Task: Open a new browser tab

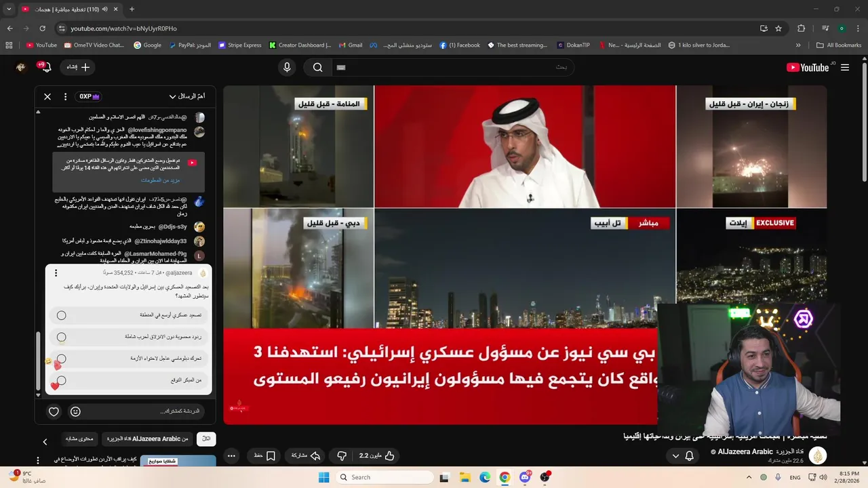Action: pos(132,9)
